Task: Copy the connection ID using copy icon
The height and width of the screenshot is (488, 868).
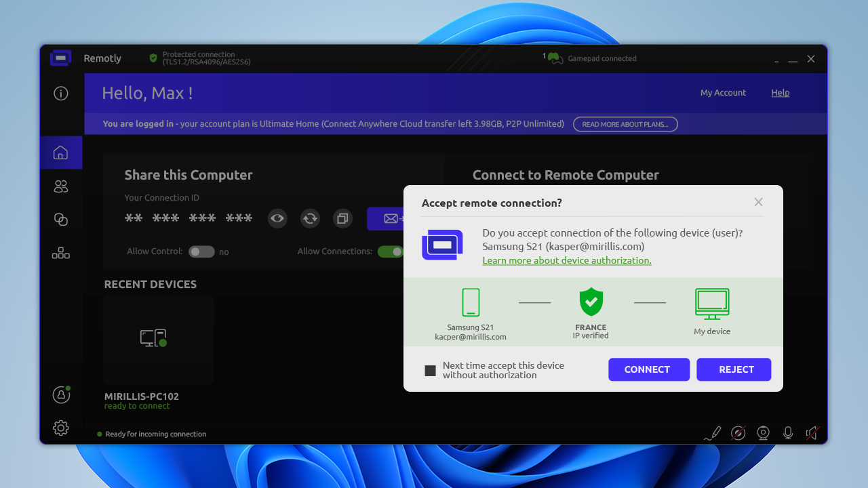Action: (342, 218)
